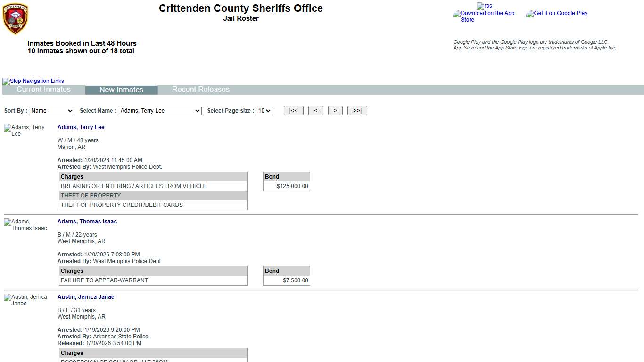Image resolution: width=644 pixels, height=362 pixels.
Task: Jump to the last page of results
Action: (x=357, y=111)
